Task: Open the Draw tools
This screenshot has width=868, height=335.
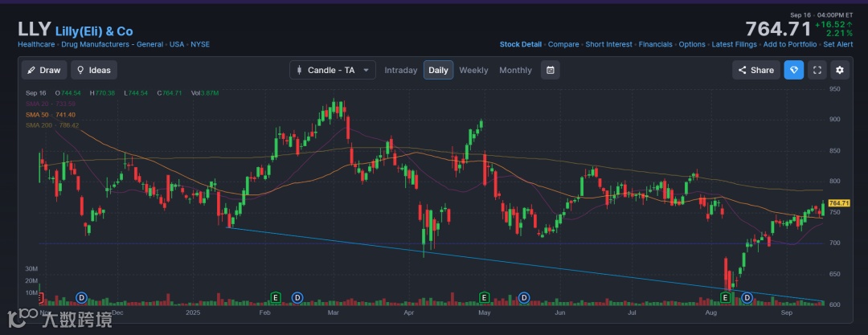Action: coord(43,70)
